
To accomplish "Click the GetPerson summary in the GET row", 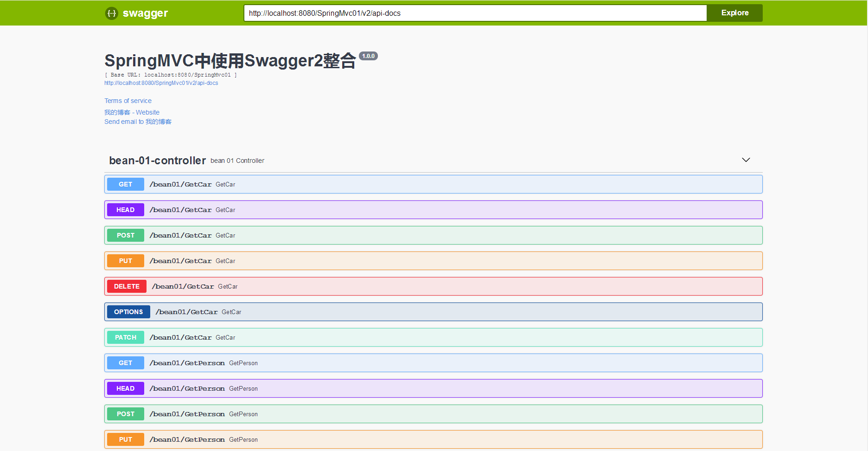I will (x=243, y=363).
